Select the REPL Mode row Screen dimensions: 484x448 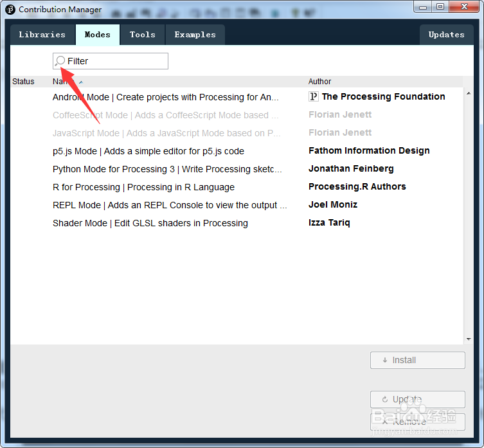[237, 205]
